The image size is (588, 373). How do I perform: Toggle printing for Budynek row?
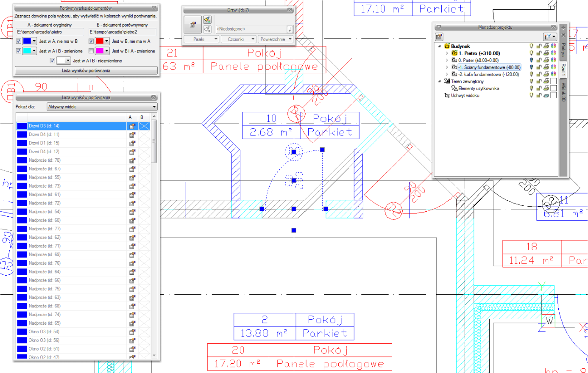point(546,46)
